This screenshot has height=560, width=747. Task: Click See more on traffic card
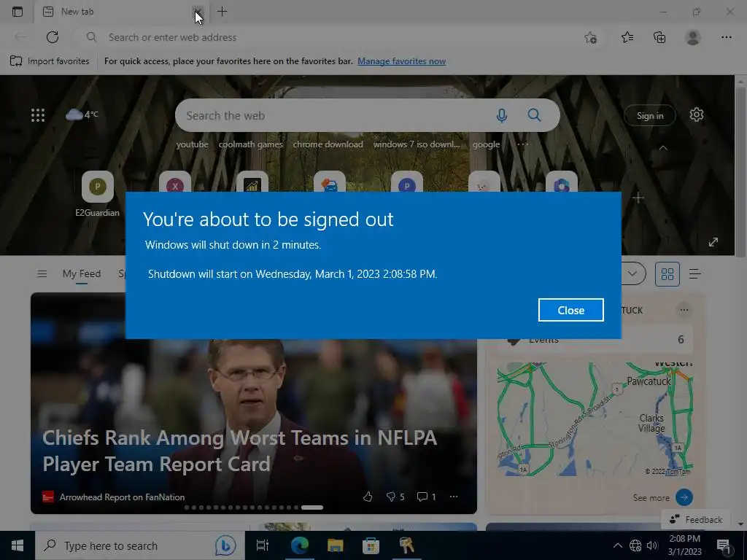pyautogui.click(x=662, y=497)
